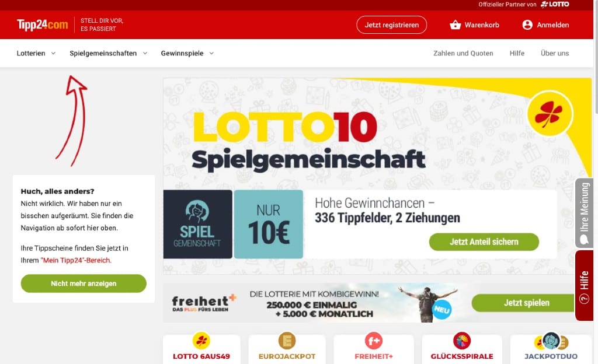Viewport: 598px width, 364px height.
Task: Click the red clover badge on banner
Action: (x=549, y=114)
